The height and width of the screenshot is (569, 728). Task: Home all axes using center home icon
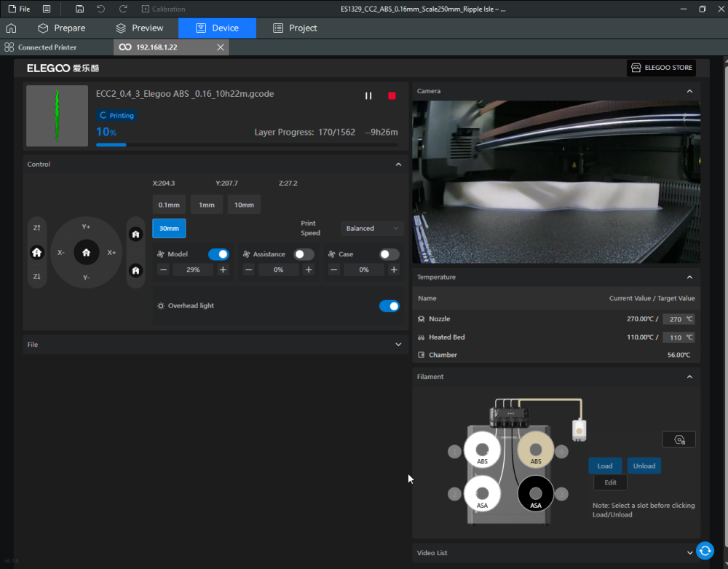click(x=86, y=252)
